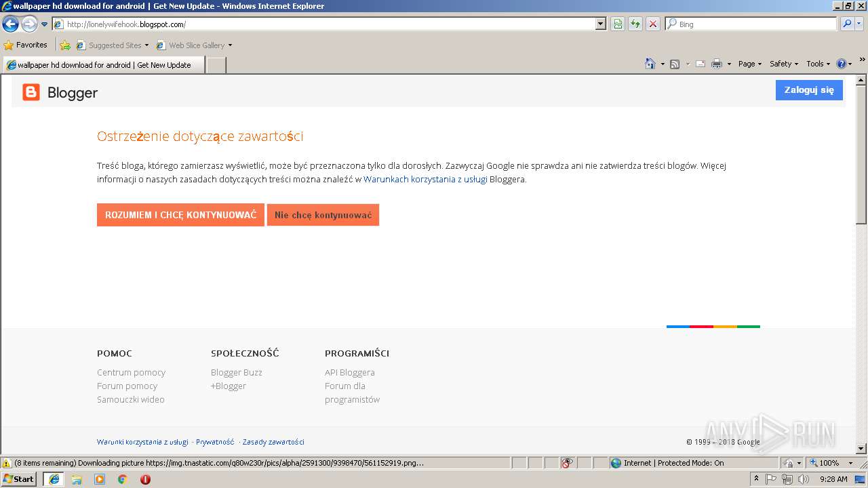Open the Chrome taskbar icon
Image resolution: width=868 pixels, height=488 pixels.
(123, 479)
